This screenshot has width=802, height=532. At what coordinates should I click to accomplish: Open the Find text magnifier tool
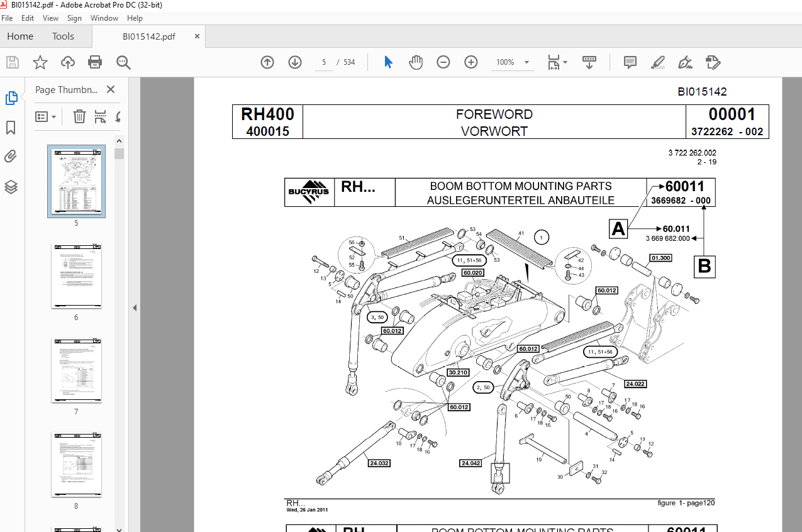tap(123, 62)
